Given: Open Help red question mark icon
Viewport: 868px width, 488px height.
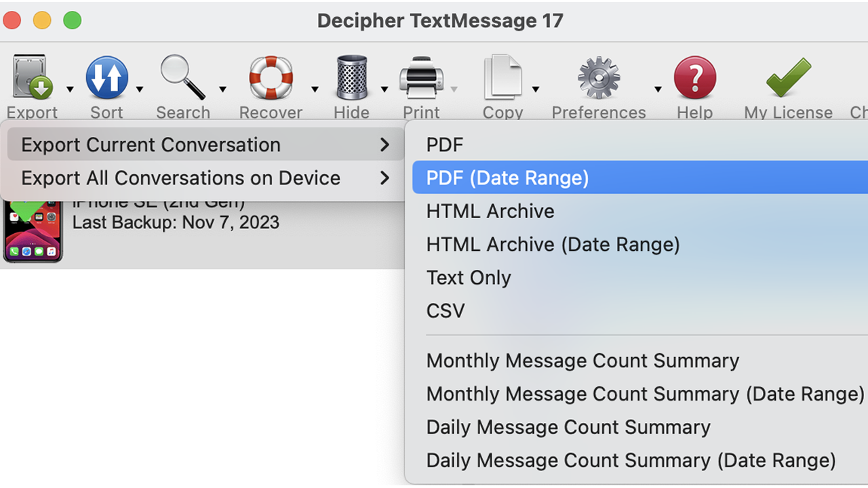Looking at the screenshot, I should tap(694, 78).
